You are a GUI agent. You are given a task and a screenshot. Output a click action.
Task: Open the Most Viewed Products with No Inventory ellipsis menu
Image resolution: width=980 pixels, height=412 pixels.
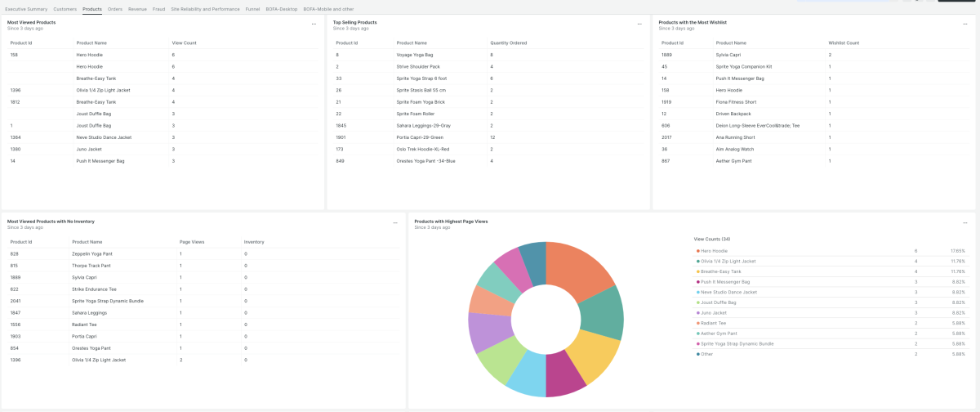(x=395, y=223)
